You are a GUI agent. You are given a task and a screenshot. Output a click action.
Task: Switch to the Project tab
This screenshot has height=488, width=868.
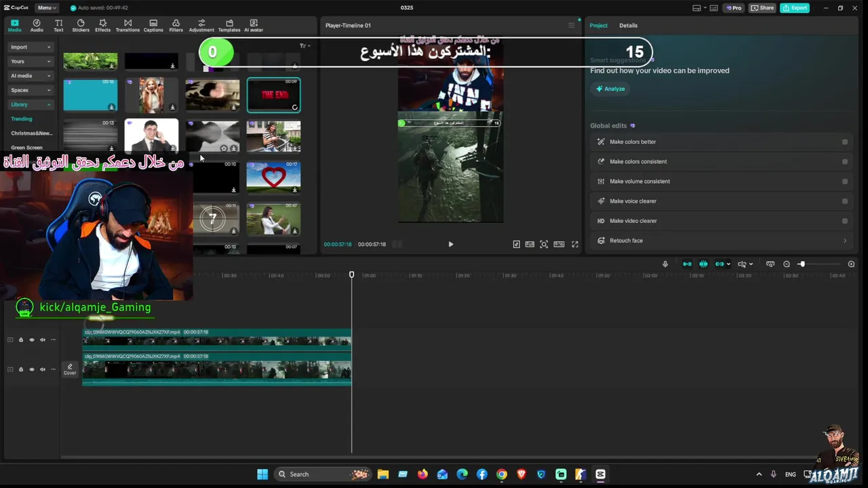598,25
